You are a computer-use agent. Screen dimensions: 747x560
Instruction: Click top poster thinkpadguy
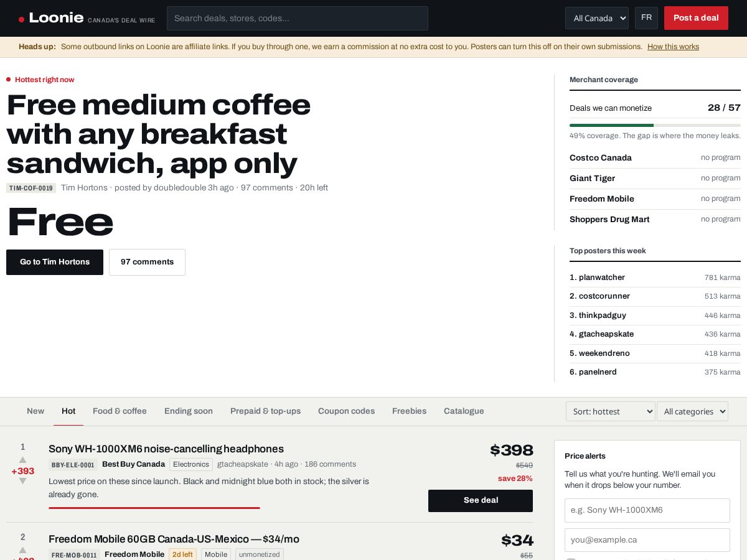click(602, 315)
